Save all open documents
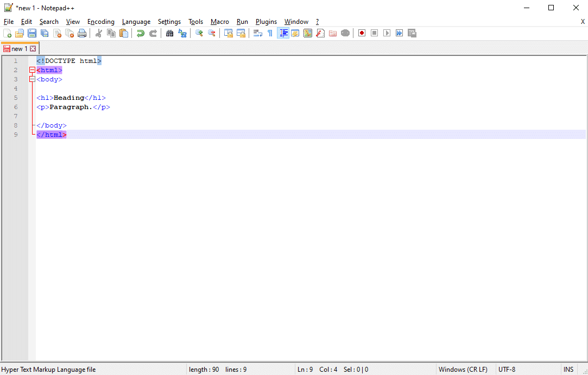Screen dimensions: 588x375 (44, 33)
